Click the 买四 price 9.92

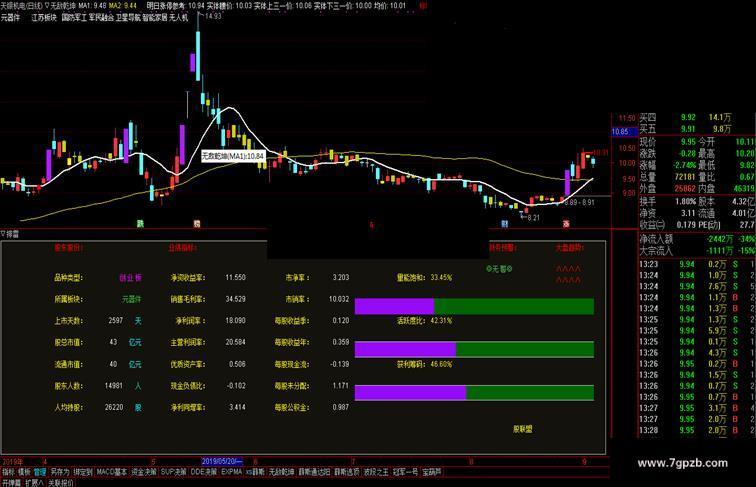pyautogui.click(x=688, y=117)
